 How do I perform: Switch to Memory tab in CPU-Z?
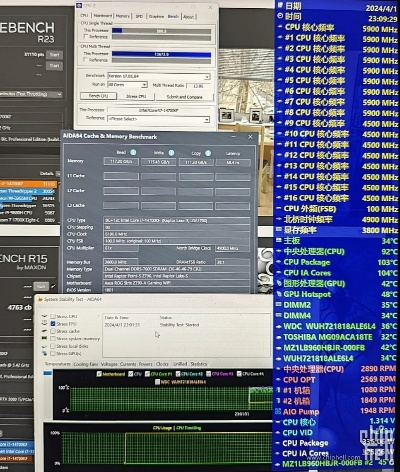(123, 16)
